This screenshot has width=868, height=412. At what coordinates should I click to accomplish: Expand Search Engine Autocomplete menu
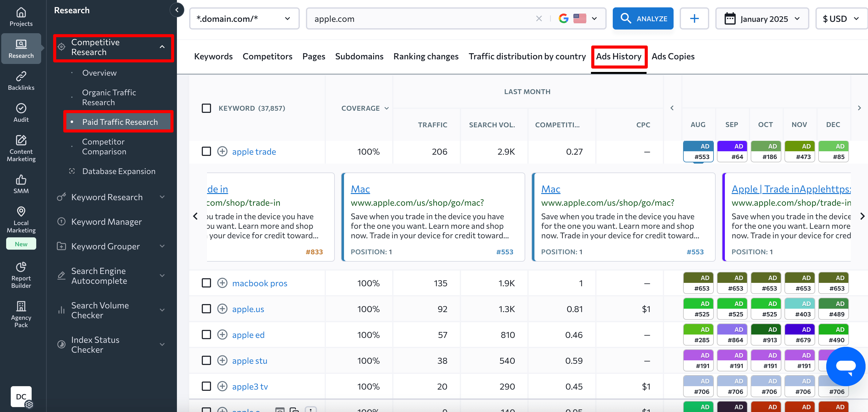(x=162, y=276)
